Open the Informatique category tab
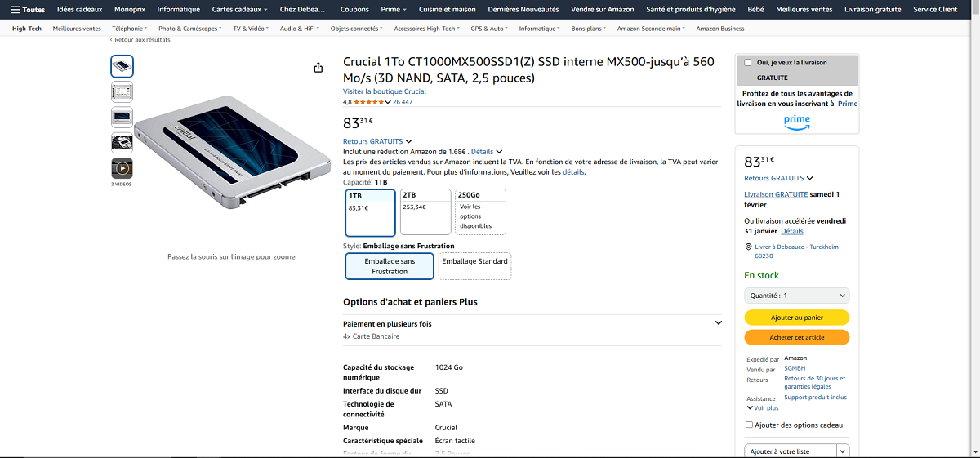The width and height of the screenshot is (980, 458). coord(178,10)
